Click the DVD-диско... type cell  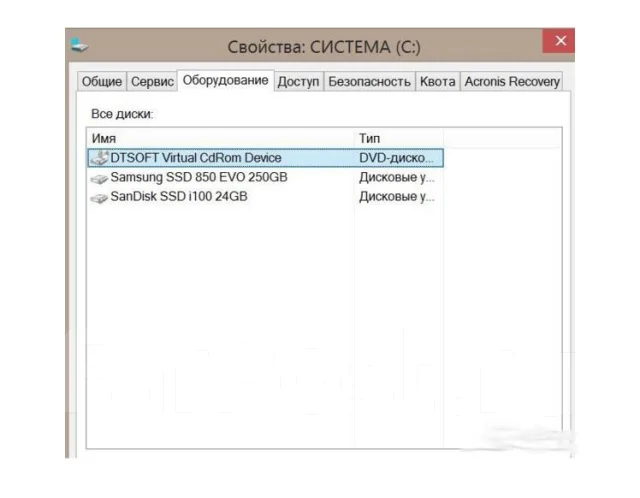[x=396, y=158]
